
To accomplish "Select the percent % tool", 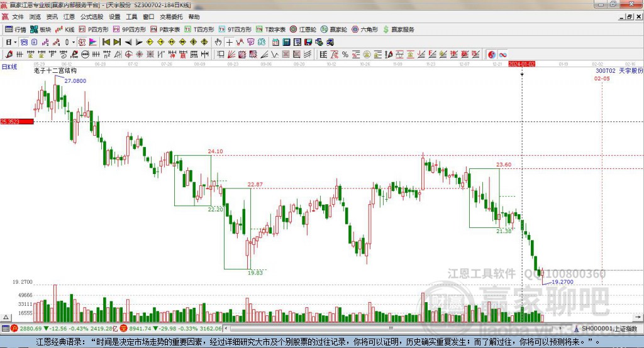I will click(345, 54).
